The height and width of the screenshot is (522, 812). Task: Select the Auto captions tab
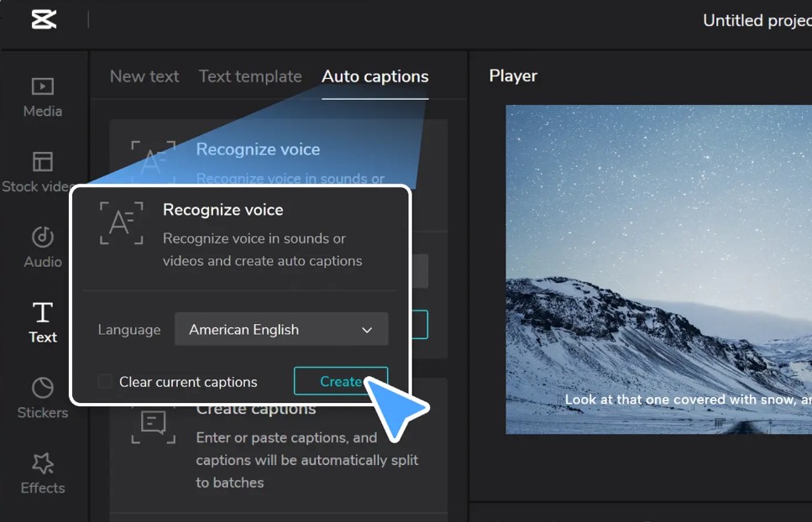pos(375,76)
